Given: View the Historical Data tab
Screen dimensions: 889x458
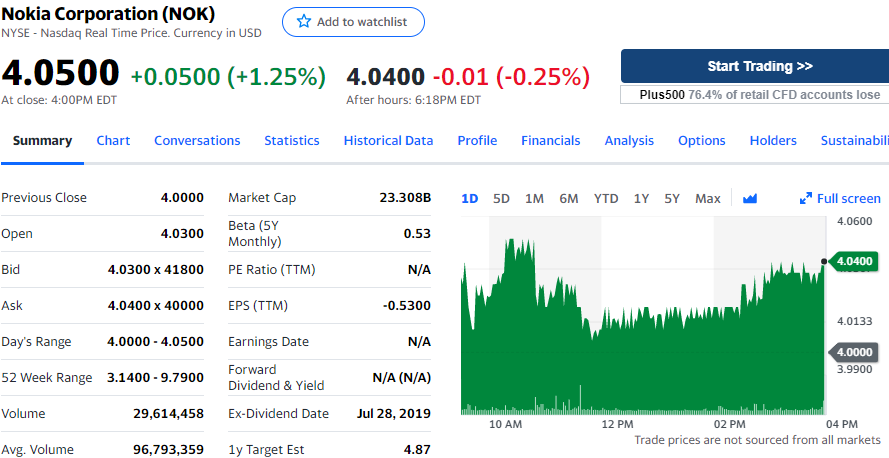Looking at the screenshot, I should pos(388,141).
